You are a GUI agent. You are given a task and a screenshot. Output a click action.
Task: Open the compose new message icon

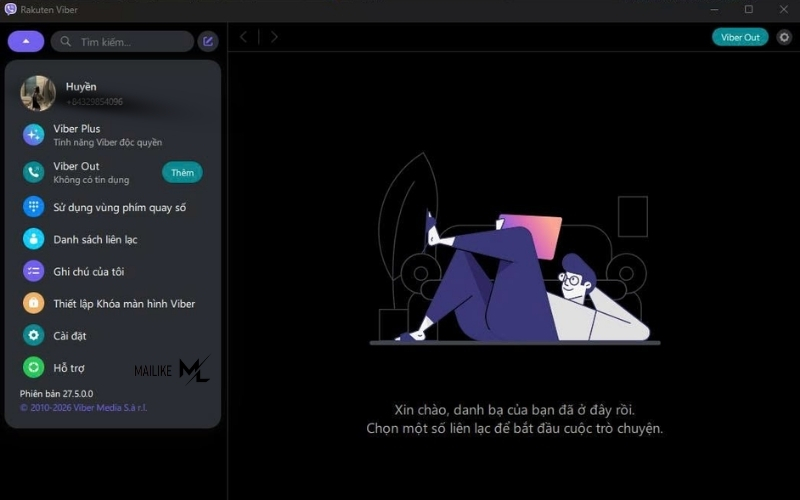click(208, 41)
